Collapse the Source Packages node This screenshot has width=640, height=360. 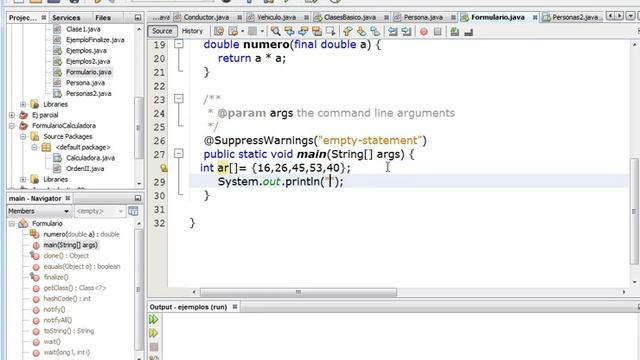[23, 136]
